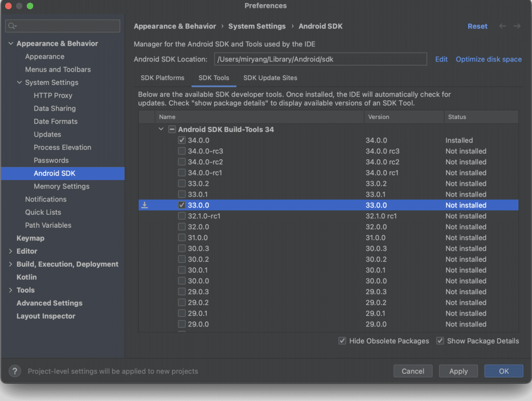The image size is (532, 401).
Task: Check the 30.0.3 checkbox
Action: [182, 249]
